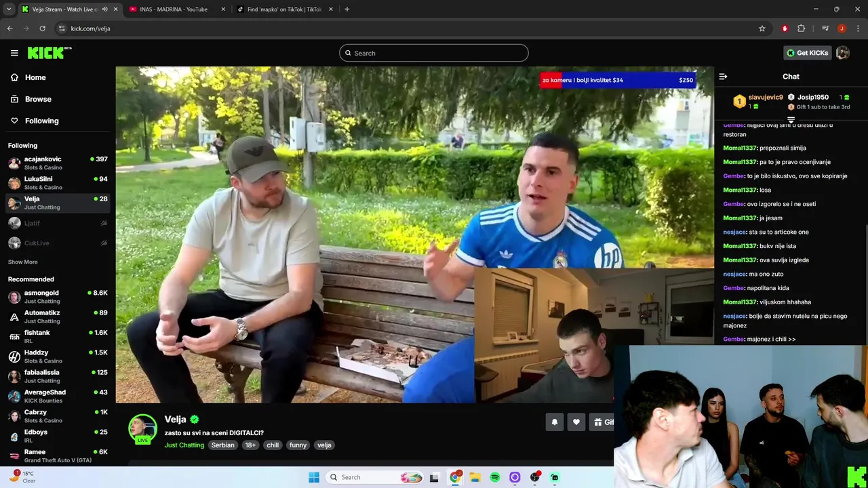The width and height of the screenshot is (868, 488).
Task: Open offline channel Ljatif
Action: 58,223
